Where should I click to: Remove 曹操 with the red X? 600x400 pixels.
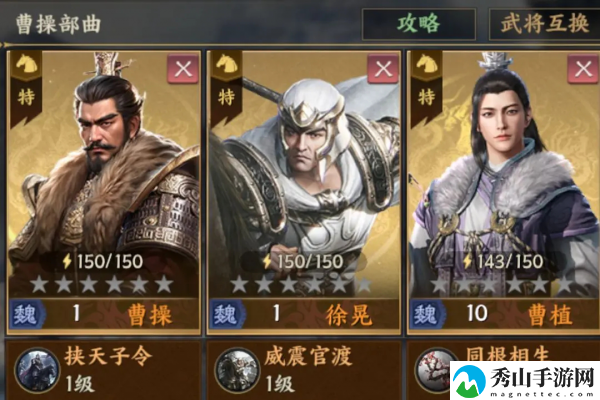(x=183, y=69)
